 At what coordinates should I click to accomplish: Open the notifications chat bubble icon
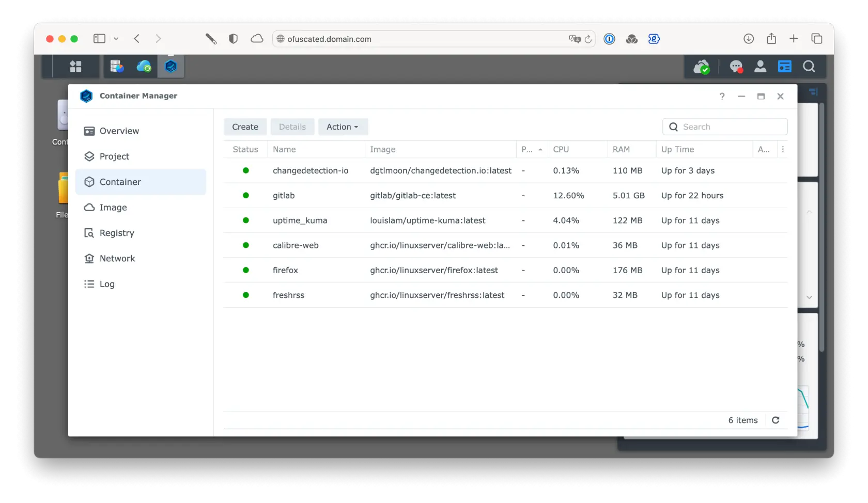pyautogui.click(x=736, y=67)
